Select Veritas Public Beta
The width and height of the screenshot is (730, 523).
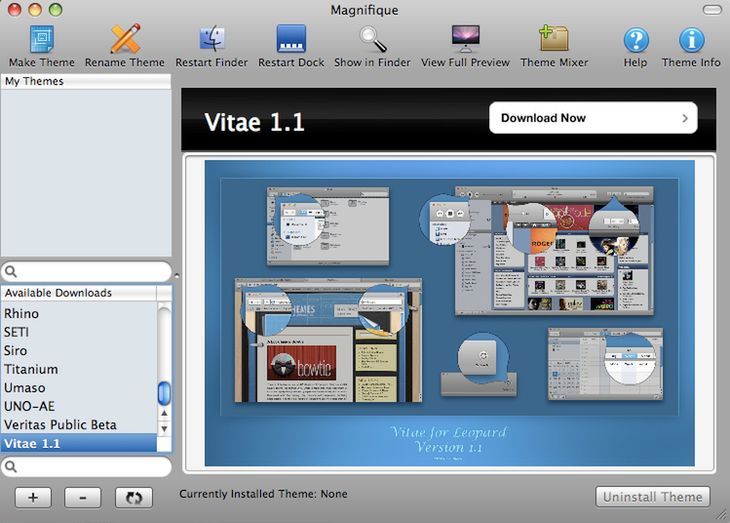(x=79, y=425)
